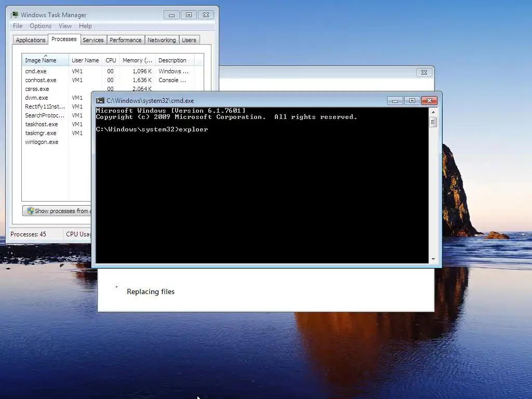Click the command prompt line with exploer
Viewport: 532px width, 399px height.
click(x=152, y=129)
